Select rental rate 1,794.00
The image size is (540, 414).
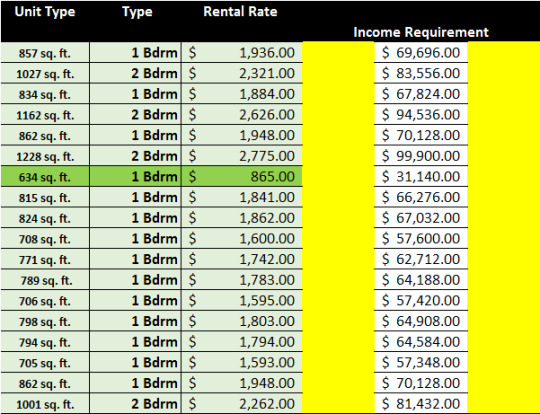[x=242, y=342]
